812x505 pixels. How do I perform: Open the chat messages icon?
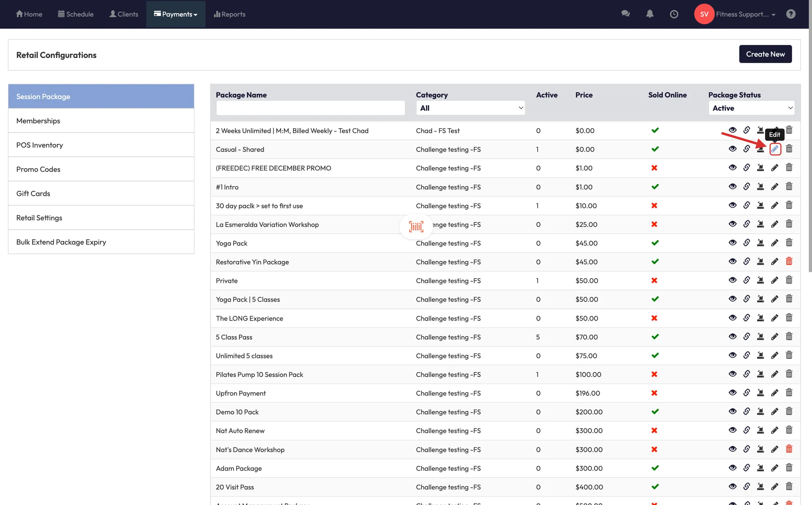tap(625, 14)
